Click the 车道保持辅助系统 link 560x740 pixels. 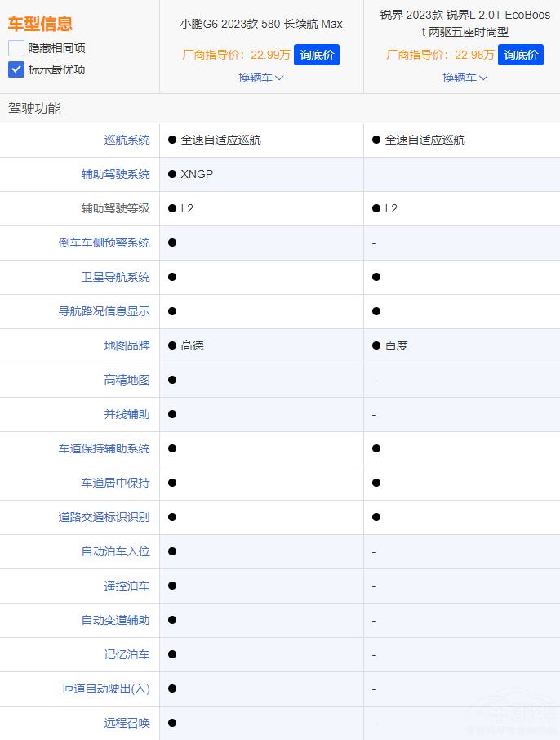104,448
